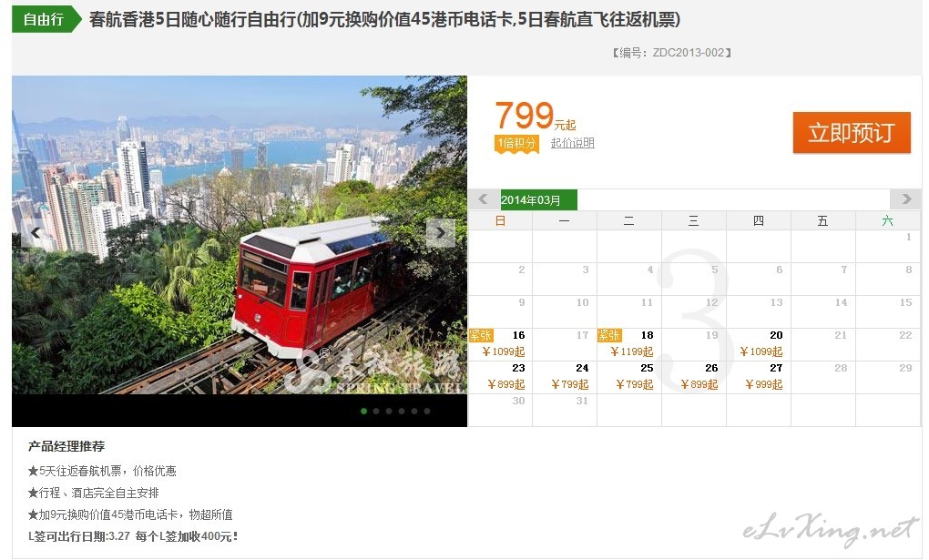Viewport: 929px width, 560px height.
Task: Jump to last slideshow indicator dot
Action: pos(427,412)
